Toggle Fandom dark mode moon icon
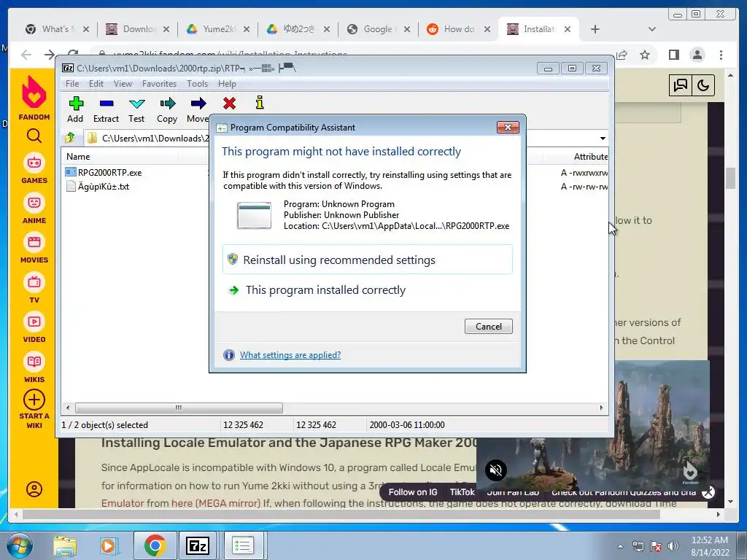This screenshot has width=747, height=560. [x=703, y=86]
